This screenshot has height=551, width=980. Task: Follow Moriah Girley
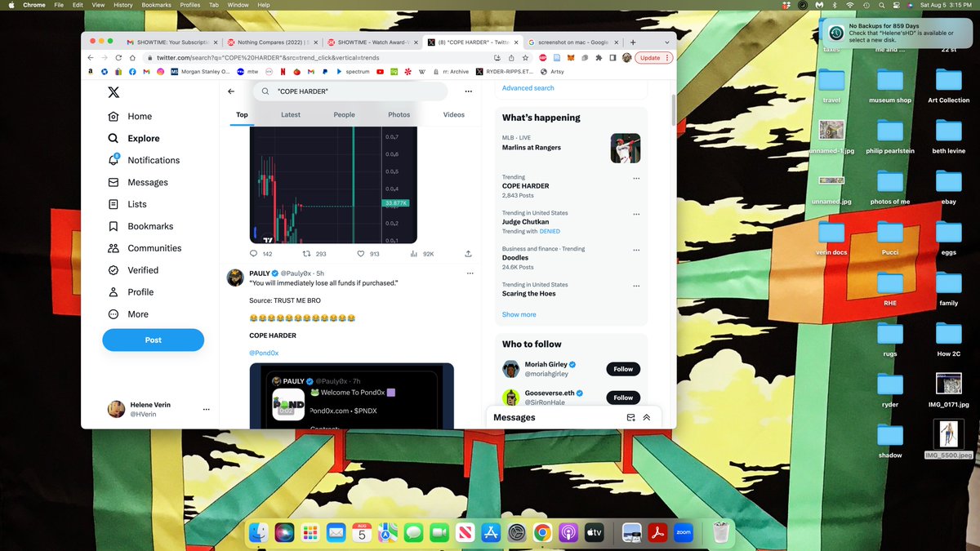point(623,369)
